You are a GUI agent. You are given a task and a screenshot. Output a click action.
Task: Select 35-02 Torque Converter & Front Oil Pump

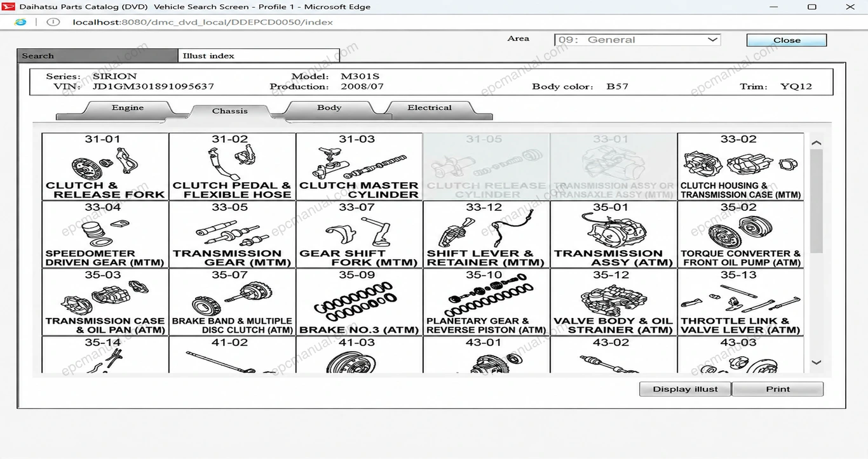coord(741,235)
